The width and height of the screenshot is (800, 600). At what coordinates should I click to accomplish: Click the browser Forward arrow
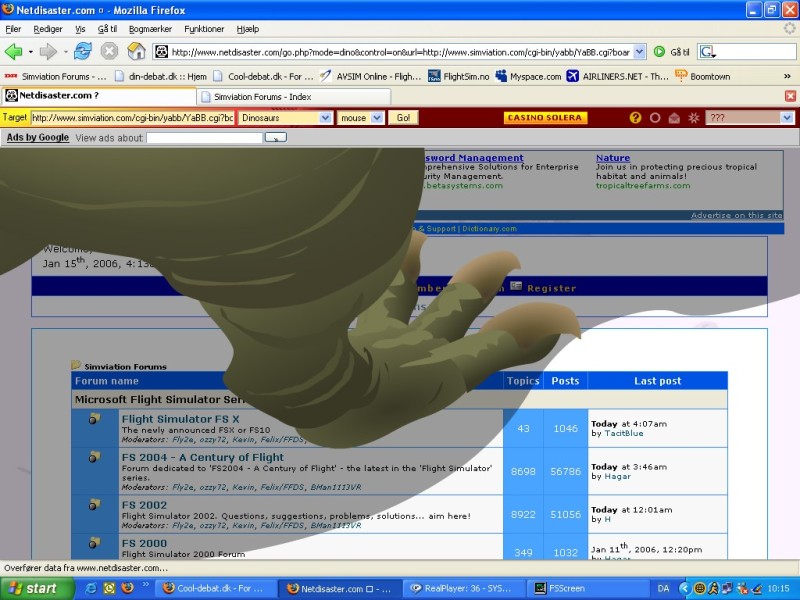click(x=48, y=52)
